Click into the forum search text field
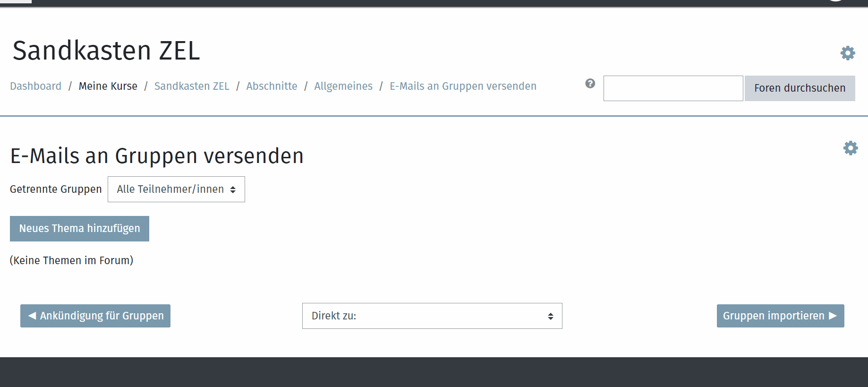Screen dimensions: 868x387 point(673,88)
